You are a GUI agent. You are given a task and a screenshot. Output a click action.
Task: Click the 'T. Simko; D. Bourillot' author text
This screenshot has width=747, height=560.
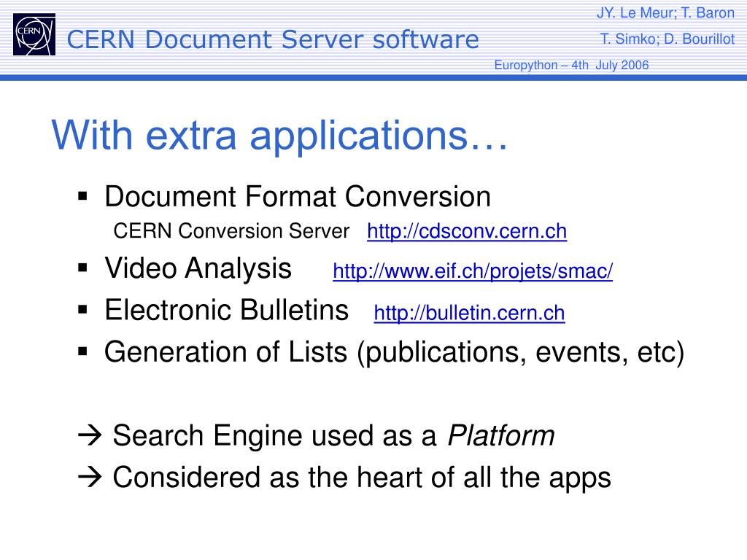667,39
